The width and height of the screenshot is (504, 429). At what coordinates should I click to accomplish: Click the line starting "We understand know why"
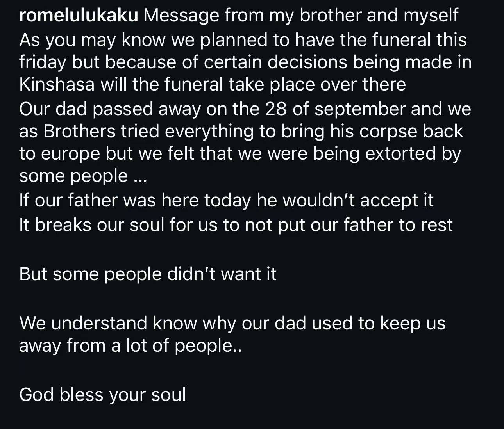pos(232,323)
